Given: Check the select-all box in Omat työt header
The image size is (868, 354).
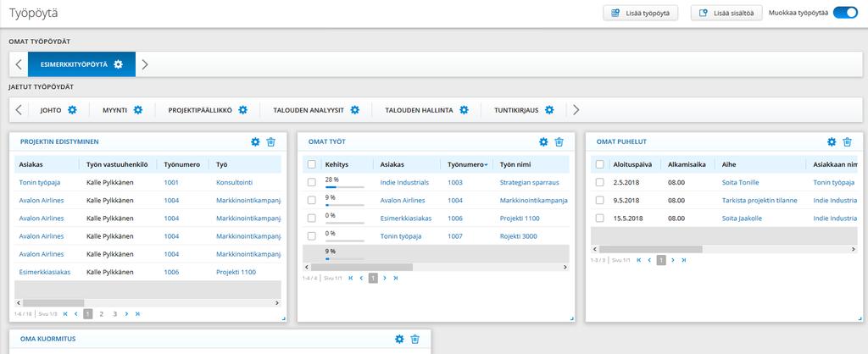Looking at the screenshot, I should pos(312,164).
